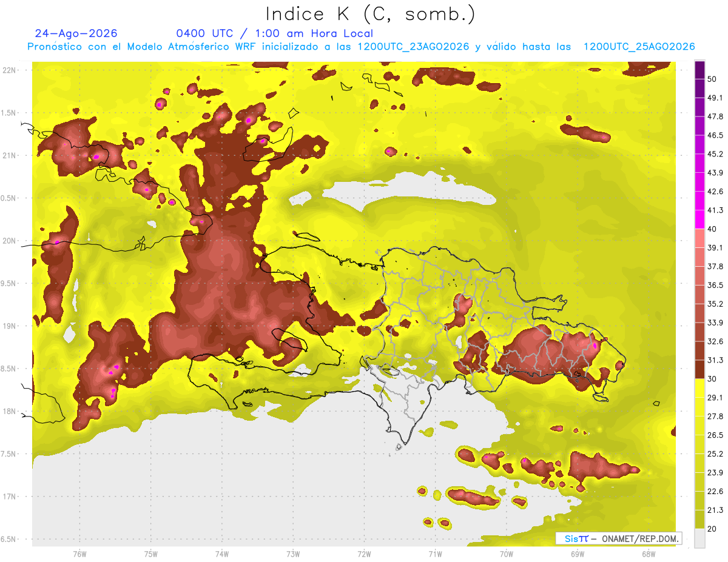The height and width of the screenshot is (562, 728).
Task: Click the bright magenta colorbar segment above 40
Action: [x=699, y=219]
